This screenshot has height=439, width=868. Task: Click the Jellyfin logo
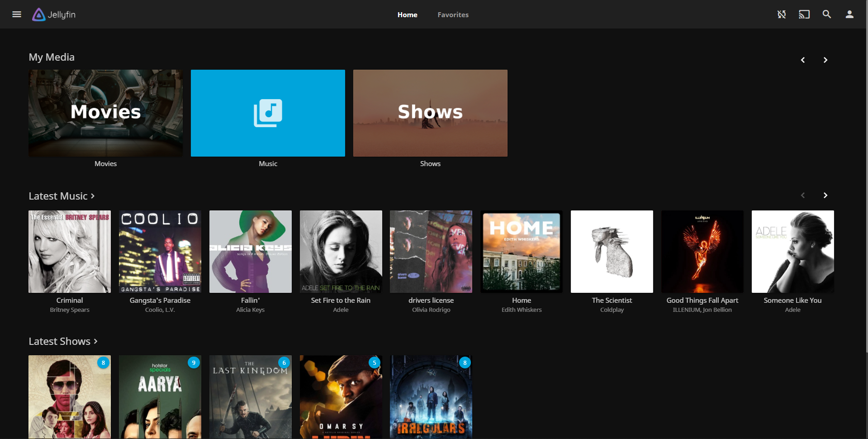click(x=54, y=14)
